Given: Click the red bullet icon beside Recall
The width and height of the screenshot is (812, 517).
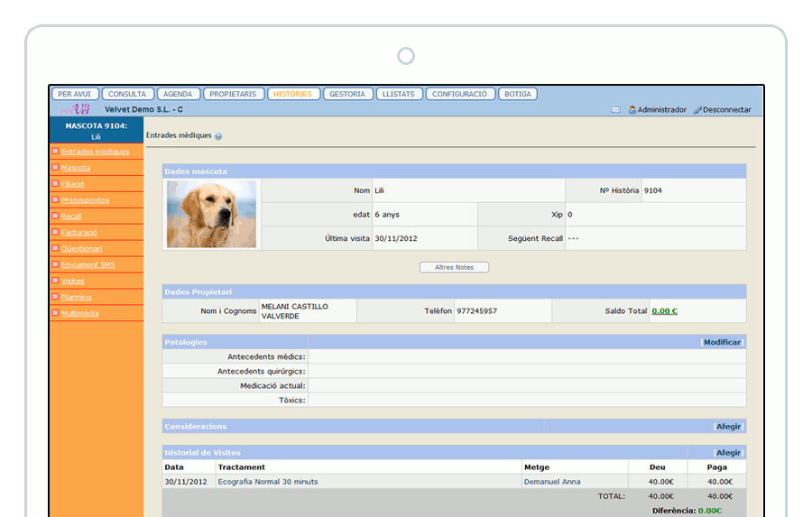Looking at the screenshot, I should tap(55, 216).
